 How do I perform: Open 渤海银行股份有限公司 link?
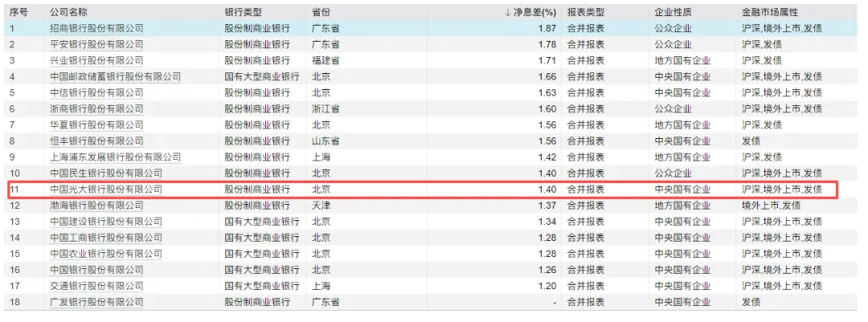point(96,206)
